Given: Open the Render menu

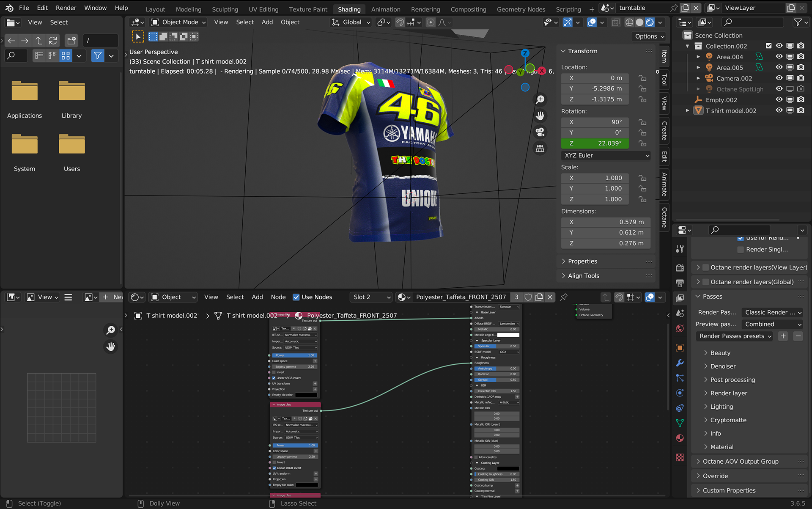Looking at the screenshot, I should click(66, 8).
